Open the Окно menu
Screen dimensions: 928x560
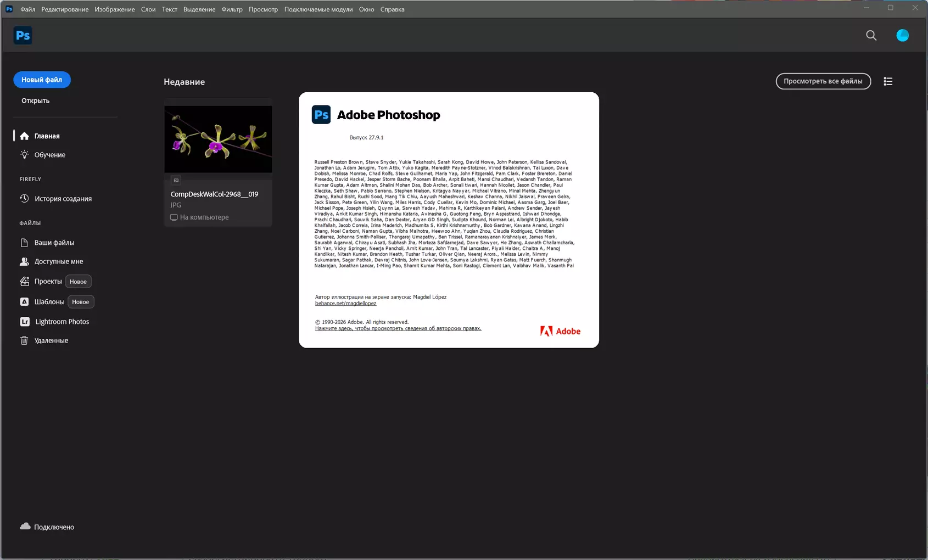pos(366,9)
